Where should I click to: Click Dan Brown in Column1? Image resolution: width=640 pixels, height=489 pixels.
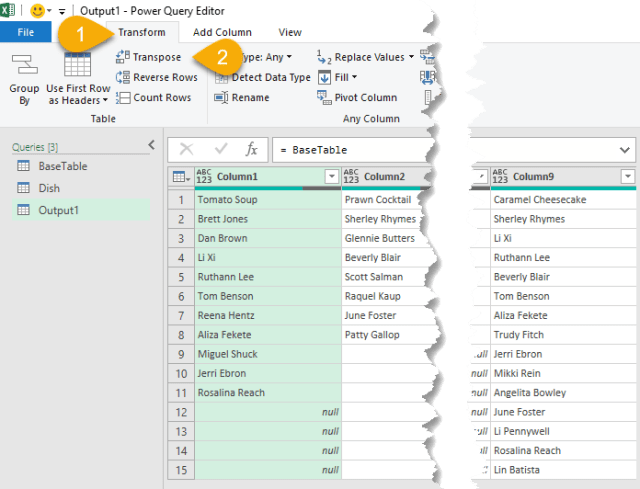click(x=268, y=238)
